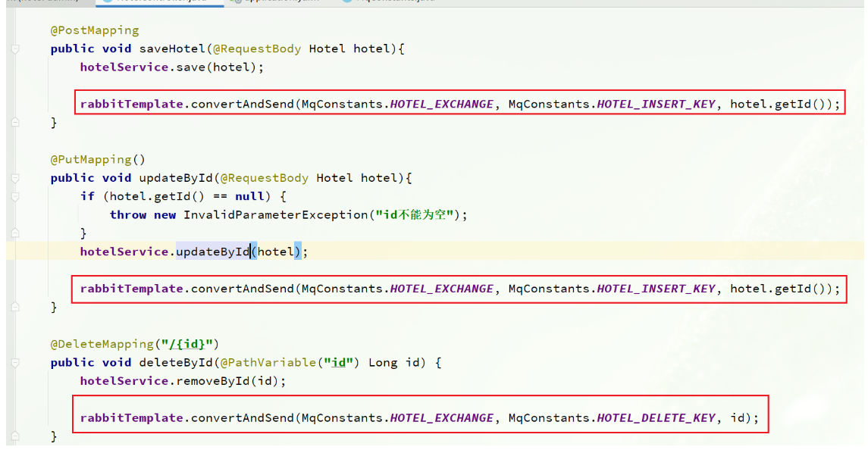
Task: Click the Long id parameter
Action: pyautogui.click(x=394, y=363)
